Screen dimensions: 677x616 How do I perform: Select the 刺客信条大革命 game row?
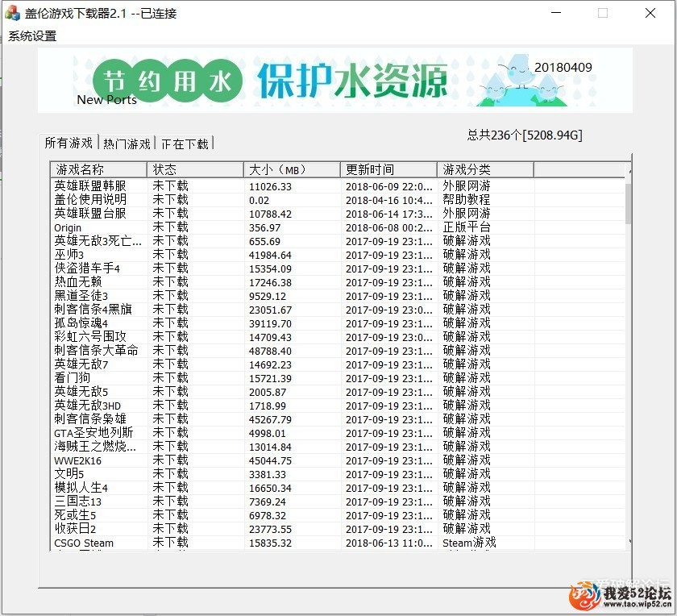tap(338, 351)
